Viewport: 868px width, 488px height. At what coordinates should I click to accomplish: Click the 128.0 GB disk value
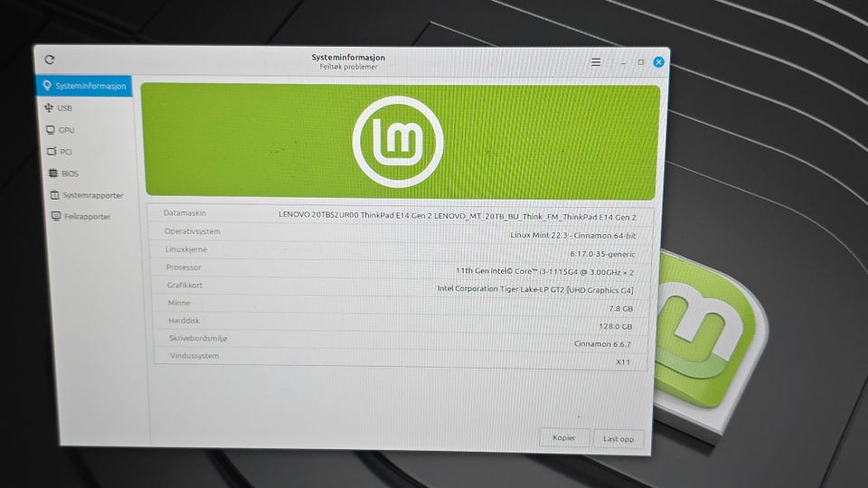[x=616, y=326]
